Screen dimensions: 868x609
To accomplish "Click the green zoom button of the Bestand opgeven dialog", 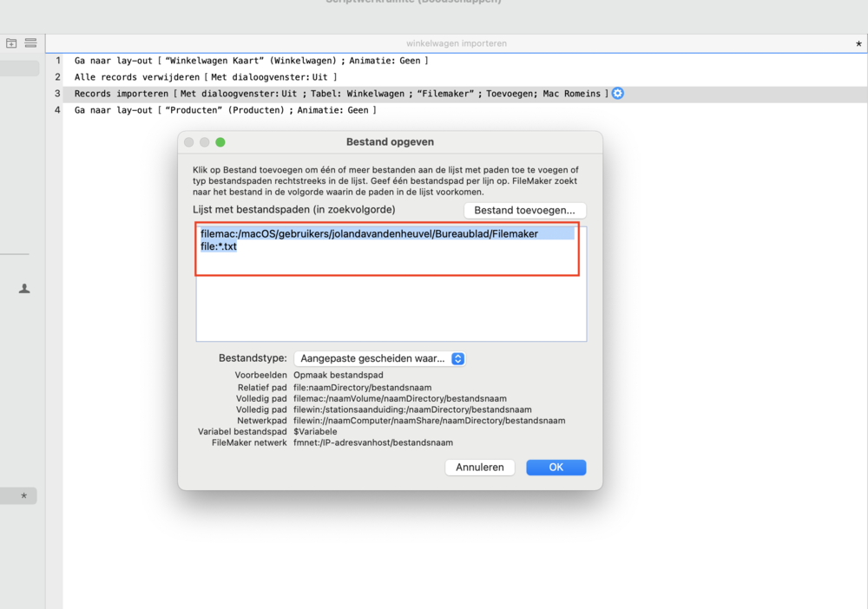I will point(220,142).
